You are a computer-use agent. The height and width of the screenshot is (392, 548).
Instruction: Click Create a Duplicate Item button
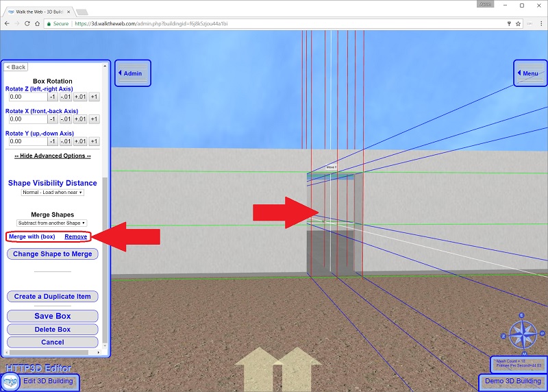pos(53,297)
